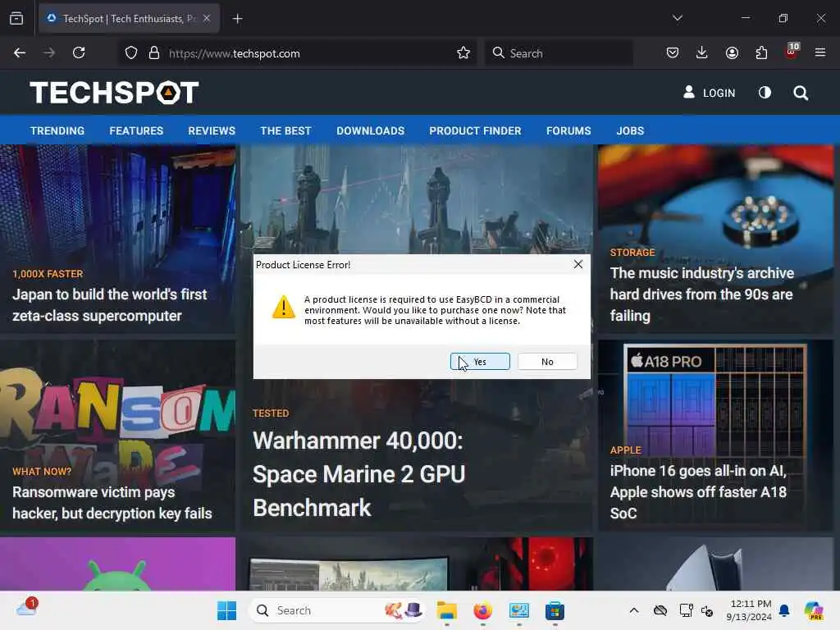Screen dimensions: 840x630
Task: Click No in Product License Error dialog
Action: (x=547, y=362)
